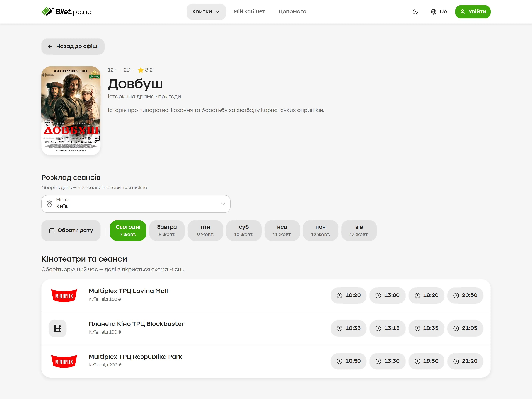Toggle dark mode moon icon
This screenshot has height=399, width=532.
pos(415,12)
